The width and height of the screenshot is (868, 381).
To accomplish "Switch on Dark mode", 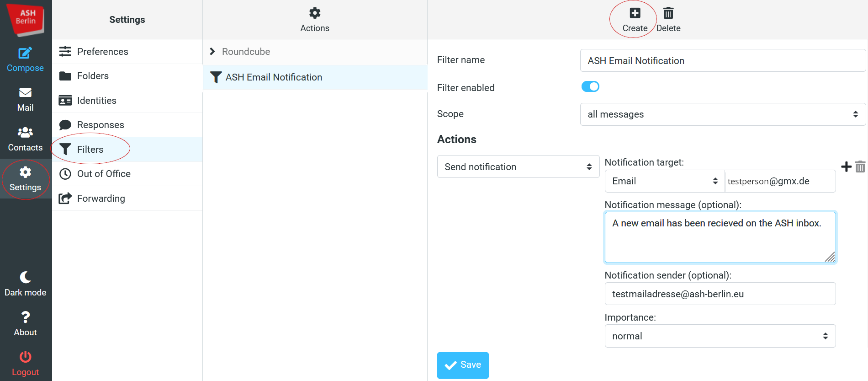I will tap(26, 284).
